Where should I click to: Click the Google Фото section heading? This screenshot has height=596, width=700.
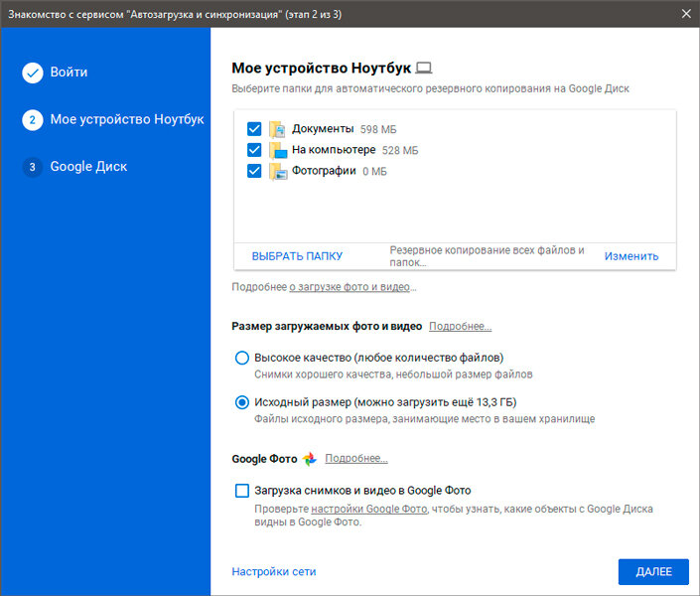point(264,459)
